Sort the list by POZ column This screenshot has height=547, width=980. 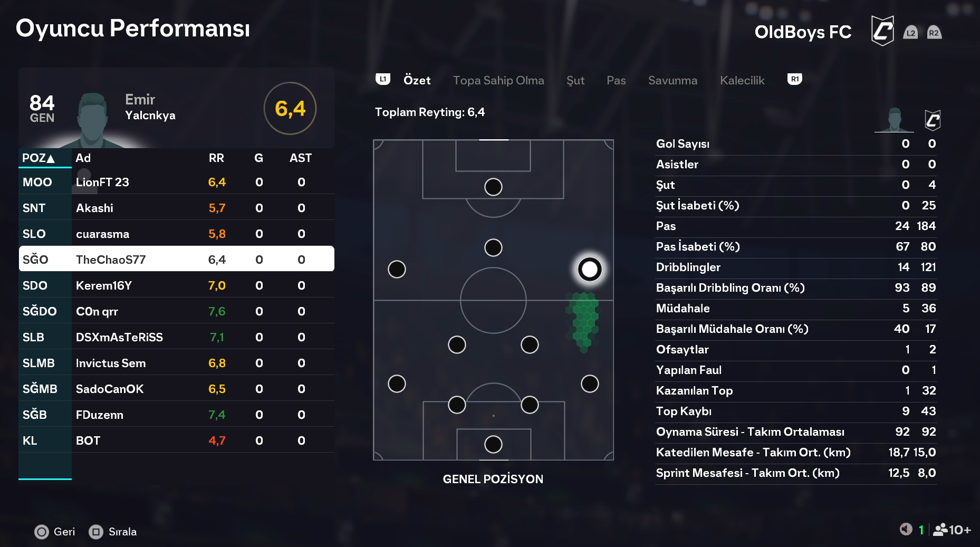click(x=39, y=158)
